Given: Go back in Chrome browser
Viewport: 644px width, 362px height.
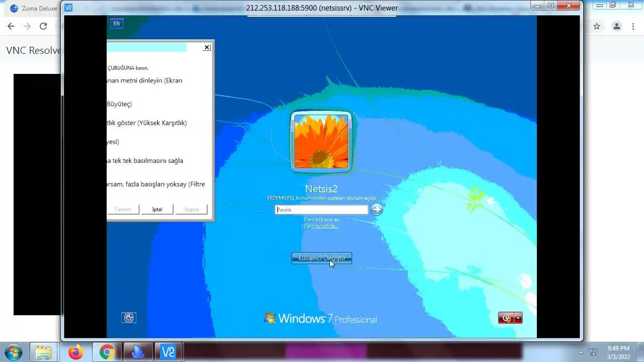Looking at the screenshot, I should tap(11, 26).
